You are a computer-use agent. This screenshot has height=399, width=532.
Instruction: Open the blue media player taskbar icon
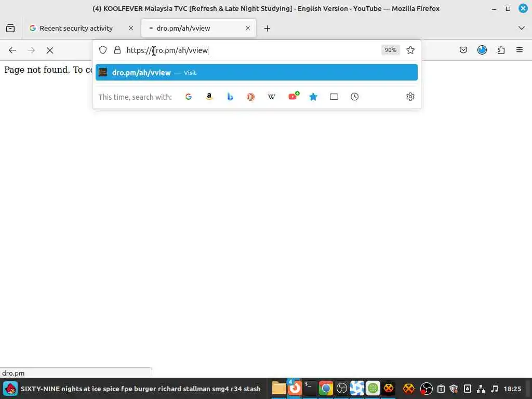pos(357,389)
